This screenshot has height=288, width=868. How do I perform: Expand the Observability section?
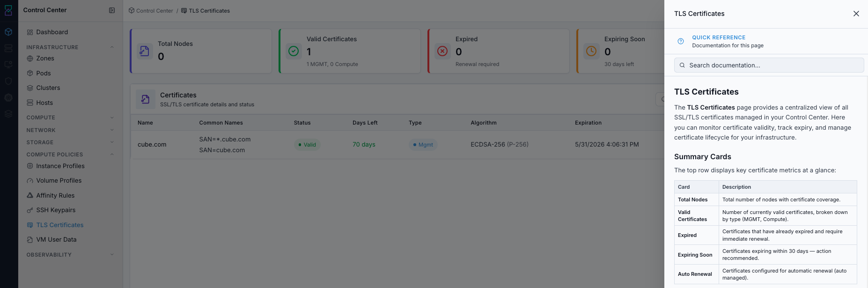(x=112, y=255)
